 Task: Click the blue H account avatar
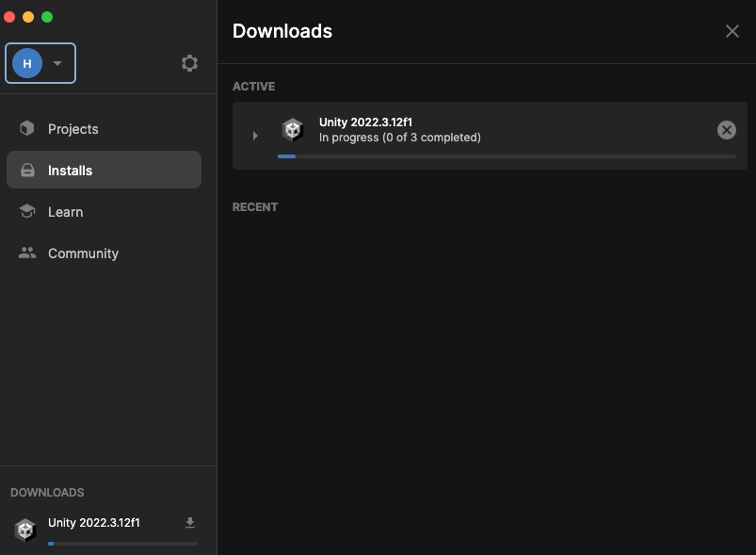[x=27, y=63]
